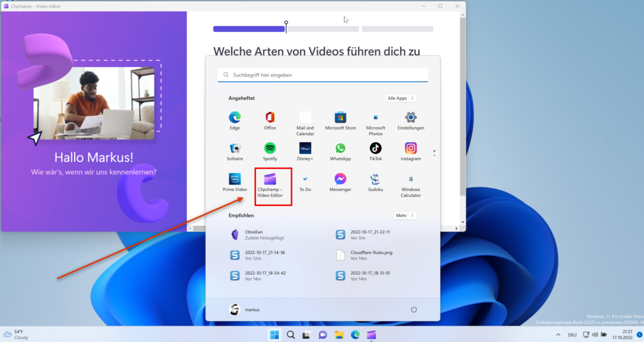Launch Messenger app
This screenshot has height=342, width=644.
pos(340,182)
